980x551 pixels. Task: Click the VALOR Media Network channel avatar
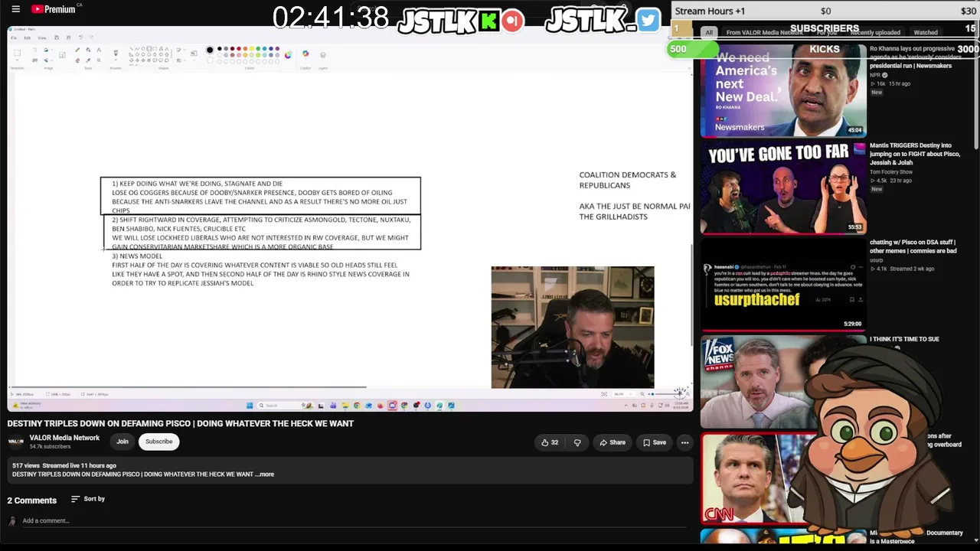15,442
